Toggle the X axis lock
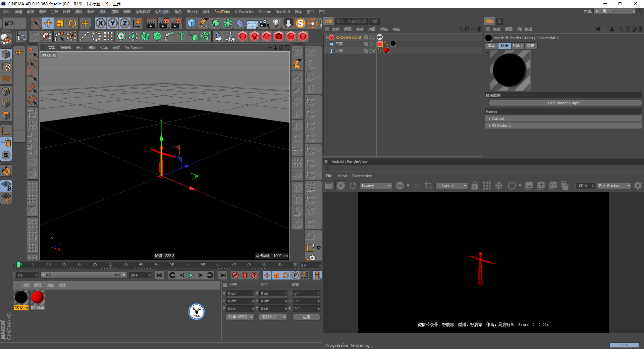 (100, 23)
